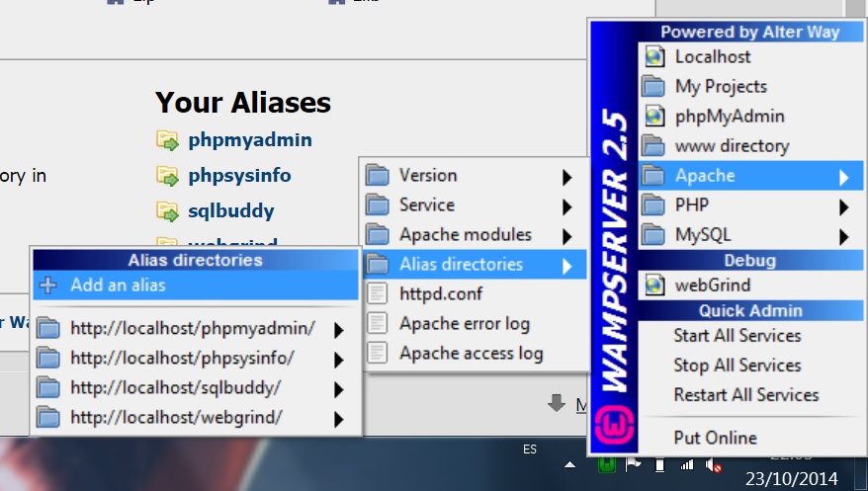Choose Put Online from the menu
Screen dimensions: 868x491
pyautogui.click(x=715, y=438)
